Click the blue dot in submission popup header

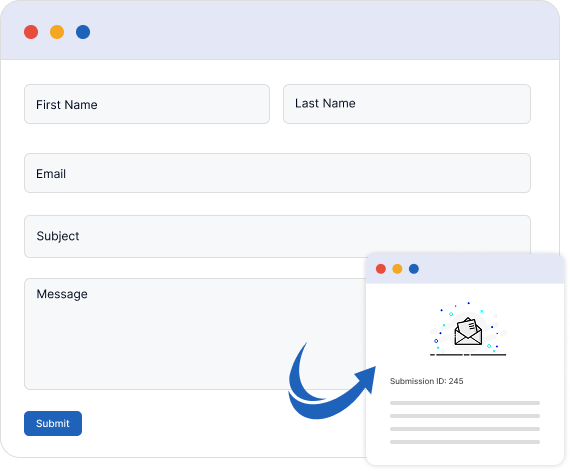(414, 269)
